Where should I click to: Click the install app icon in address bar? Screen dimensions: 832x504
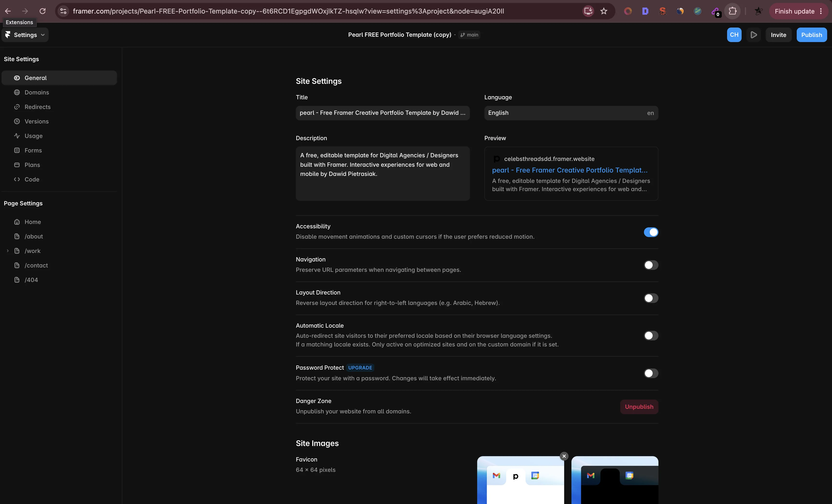pos(588,11)
